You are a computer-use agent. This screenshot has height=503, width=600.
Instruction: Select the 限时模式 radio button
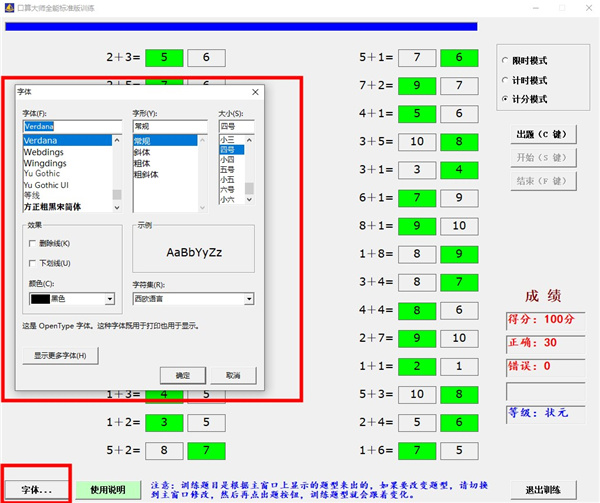[x=505, y=61]
